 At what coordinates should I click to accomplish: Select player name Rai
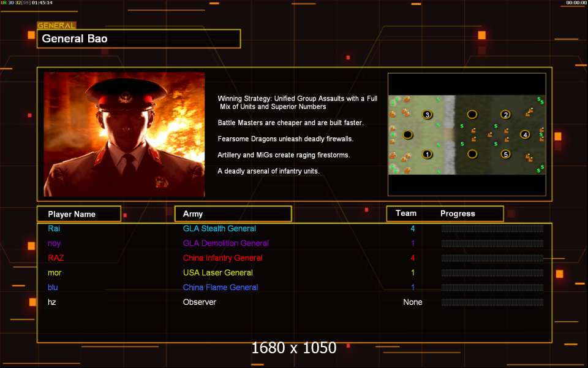click(x=54, y=228)
